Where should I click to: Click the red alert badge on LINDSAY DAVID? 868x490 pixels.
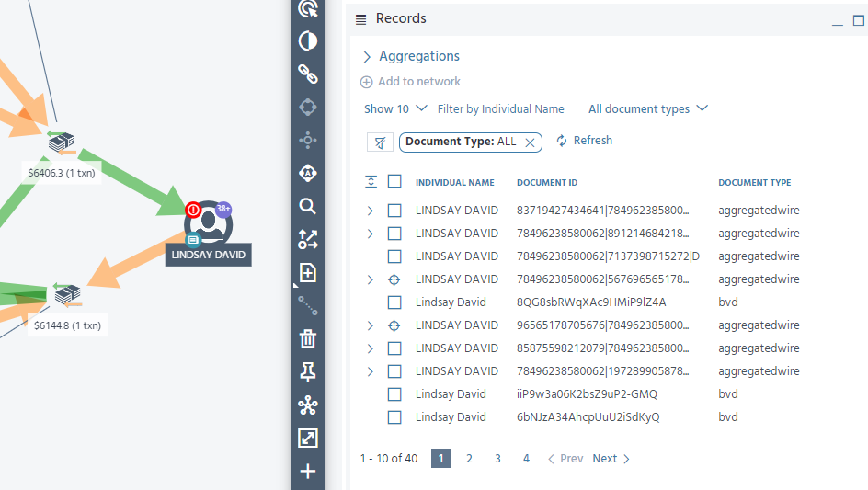point(193,210)
